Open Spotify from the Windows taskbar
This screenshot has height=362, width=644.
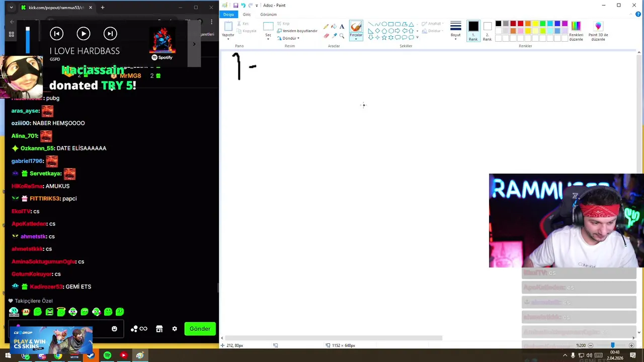(x=107, y=356)
